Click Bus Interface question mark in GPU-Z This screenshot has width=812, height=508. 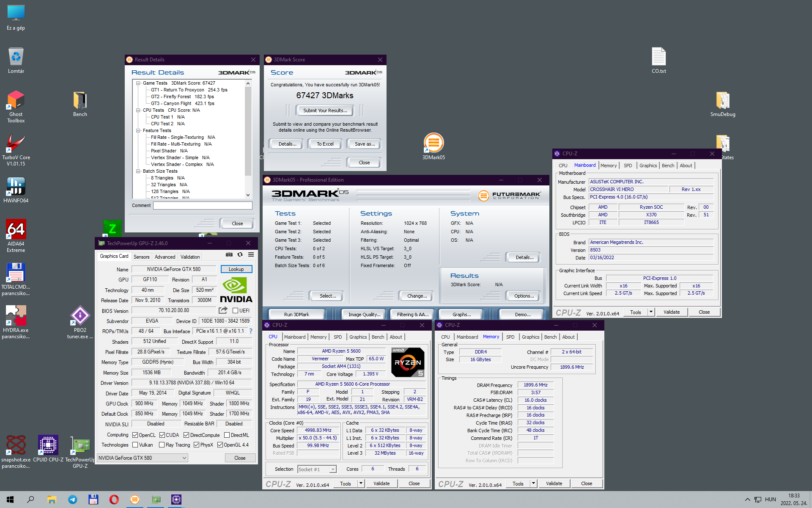[251, 331]
